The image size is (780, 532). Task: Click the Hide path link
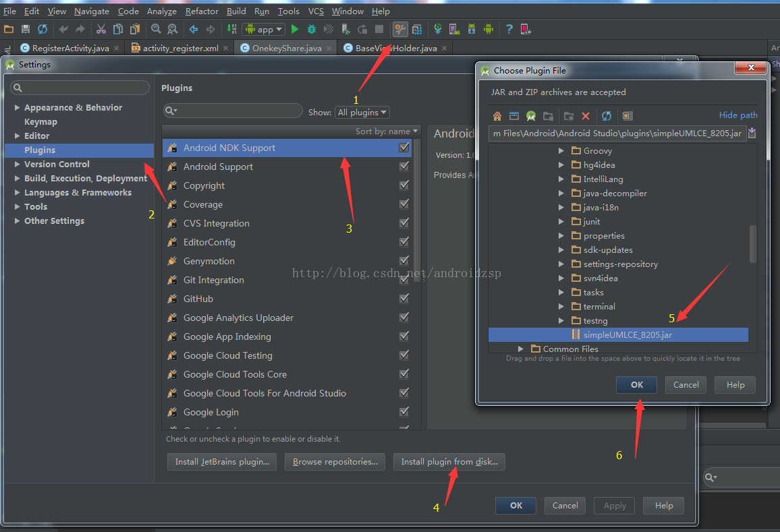[x=738, y=115]
